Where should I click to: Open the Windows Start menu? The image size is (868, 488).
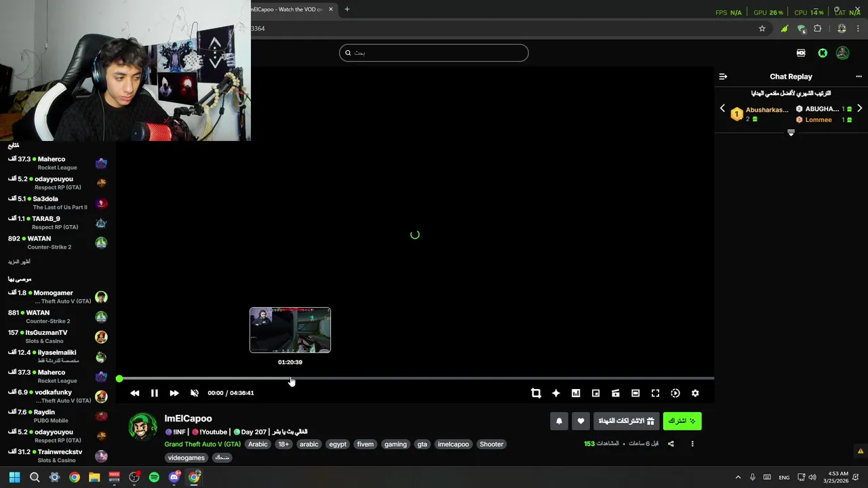[x=14, y=477]
